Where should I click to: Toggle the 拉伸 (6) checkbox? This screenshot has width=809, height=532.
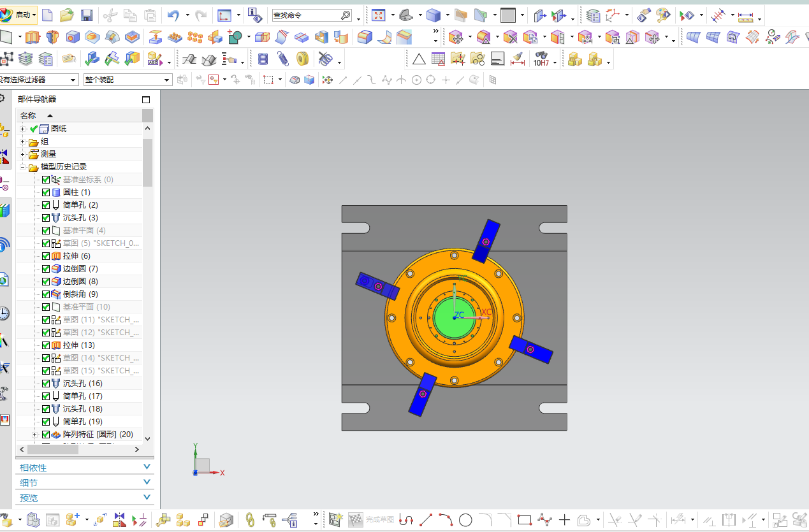click(46, 256)
